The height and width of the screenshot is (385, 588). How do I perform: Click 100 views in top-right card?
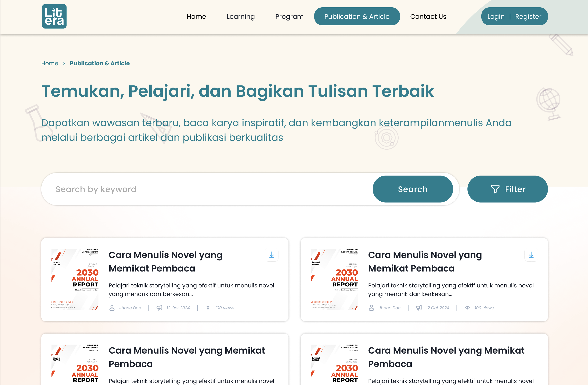click(484, 308)
